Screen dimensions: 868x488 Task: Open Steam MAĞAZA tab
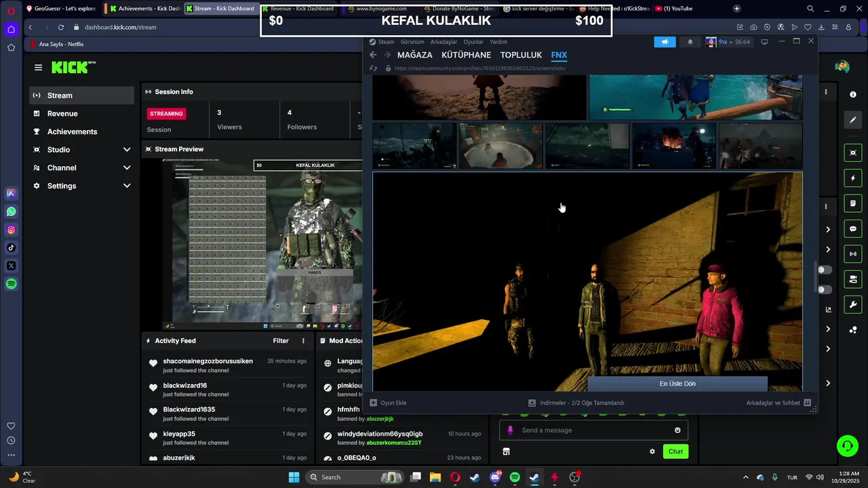tap(414, 55)
